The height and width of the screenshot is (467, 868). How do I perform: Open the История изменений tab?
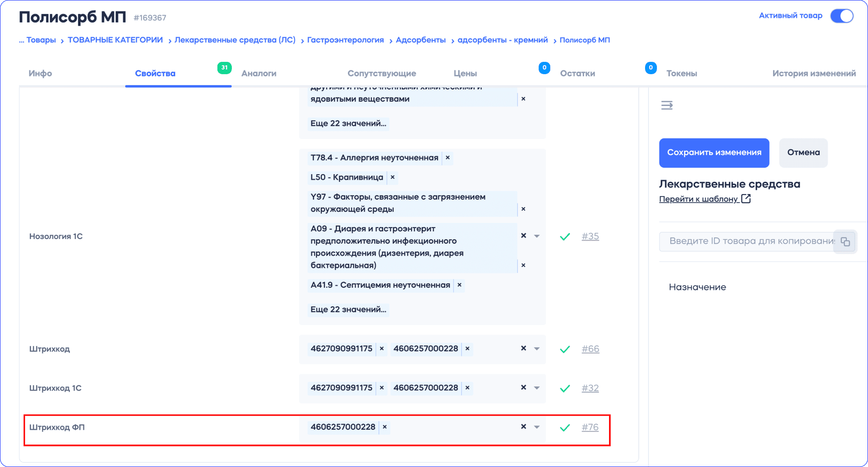click(x=814, y=73)
